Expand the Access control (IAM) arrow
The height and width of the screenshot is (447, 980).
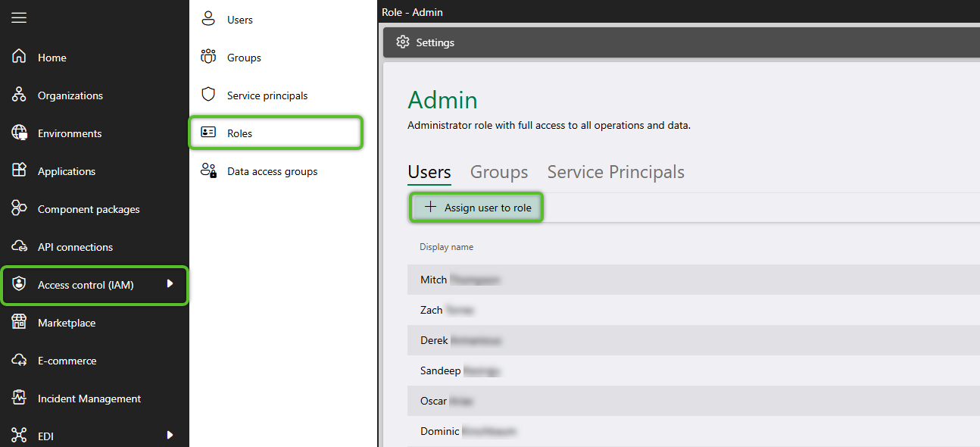tap(170, 283)
